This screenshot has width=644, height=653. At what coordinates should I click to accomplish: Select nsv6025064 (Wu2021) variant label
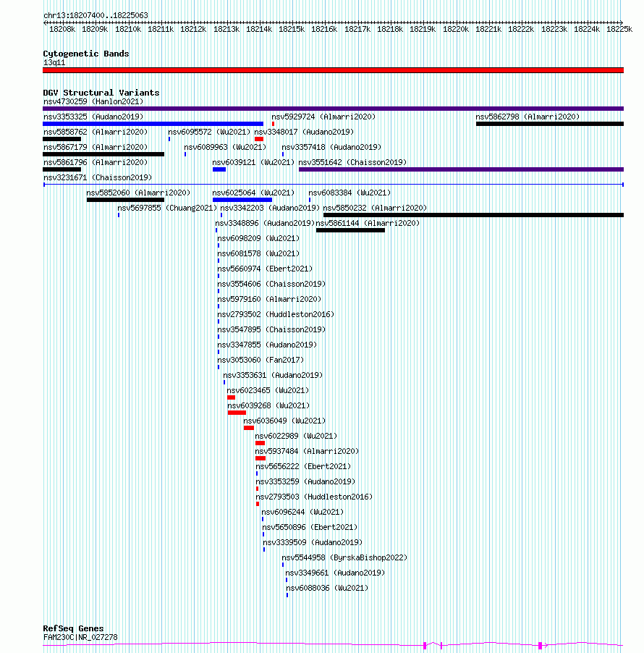pos(253,193)
